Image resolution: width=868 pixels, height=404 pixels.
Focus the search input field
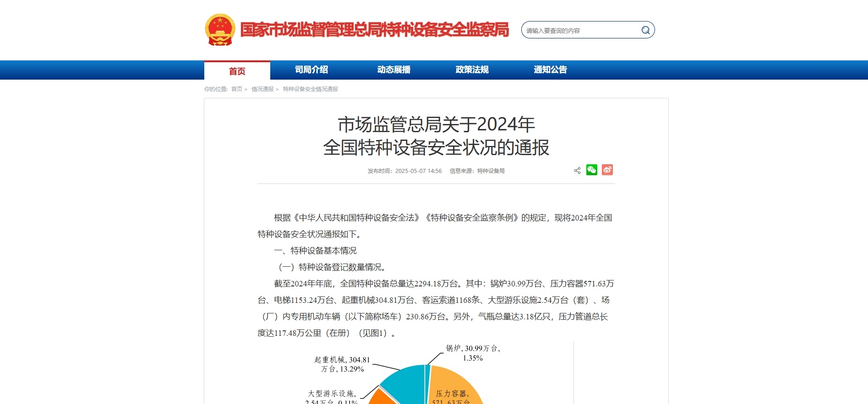(582, 30)
